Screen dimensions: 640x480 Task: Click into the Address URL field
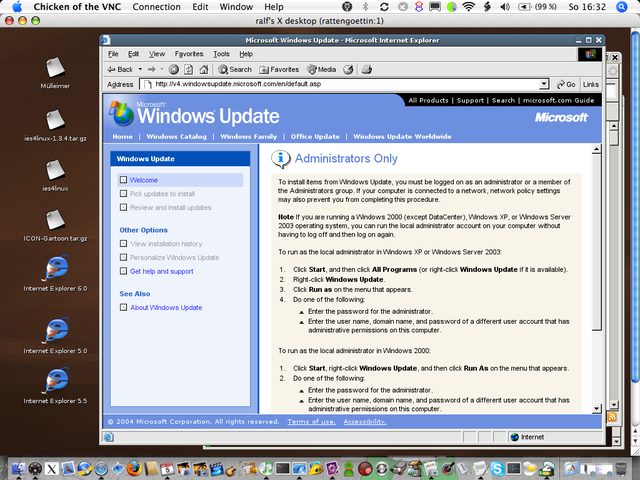tap(340, 84)
